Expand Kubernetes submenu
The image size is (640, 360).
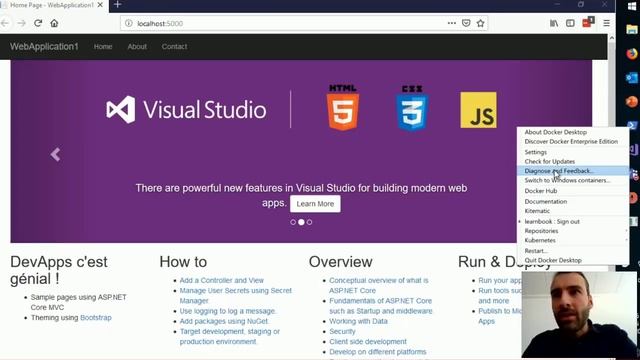(x=573, y=240)
